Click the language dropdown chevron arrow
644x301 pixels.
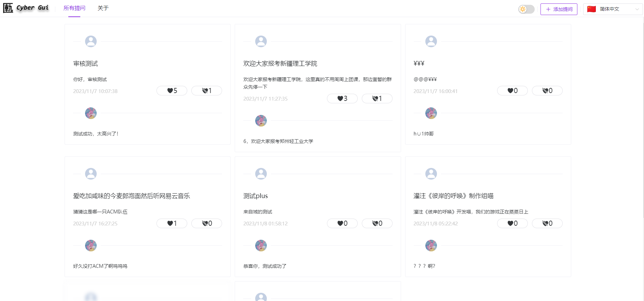tap(637, 9)
